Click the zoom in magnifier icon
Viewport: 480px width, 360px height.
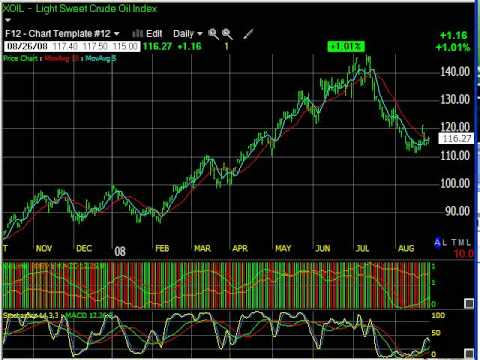pos(213,34)
